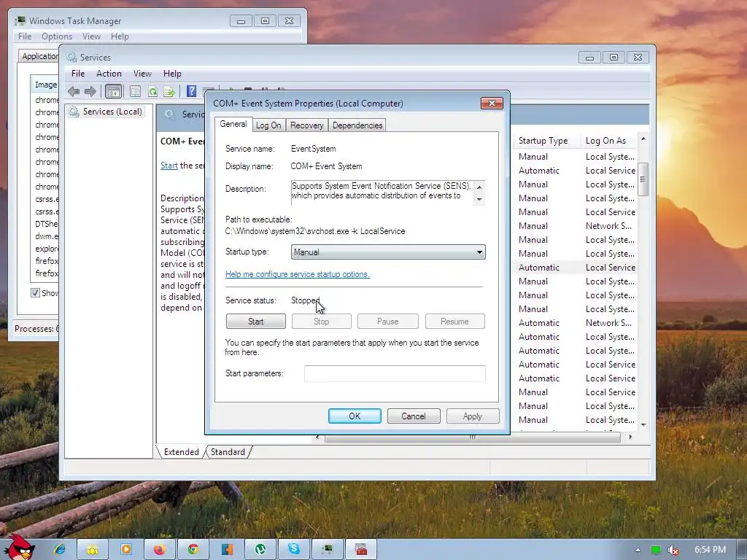Select the DTShe process row in Task Manager
747x560 pixels.
[x=46, y=224]
